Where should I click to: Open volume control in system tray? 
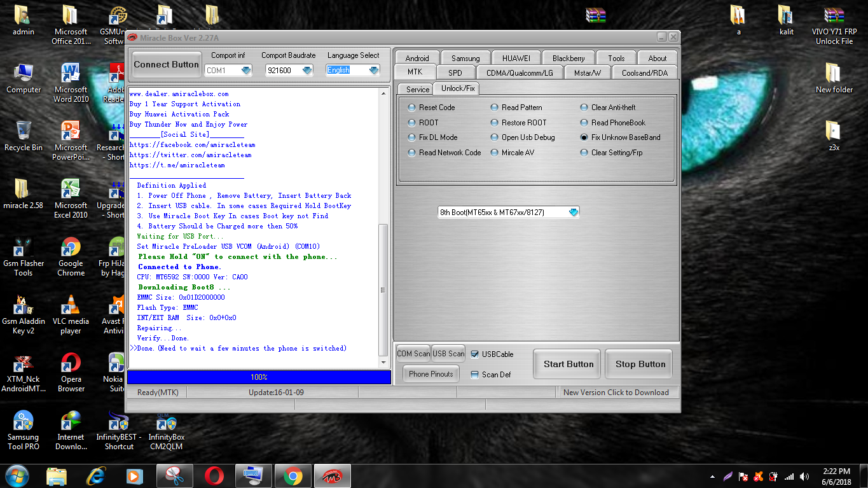804,477
